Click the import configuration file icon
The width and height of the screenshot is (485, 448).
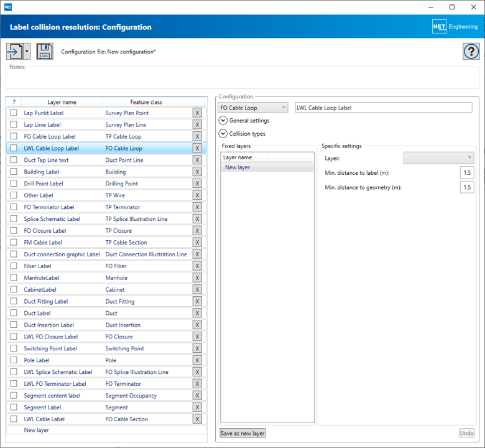(x=15, y=52)
